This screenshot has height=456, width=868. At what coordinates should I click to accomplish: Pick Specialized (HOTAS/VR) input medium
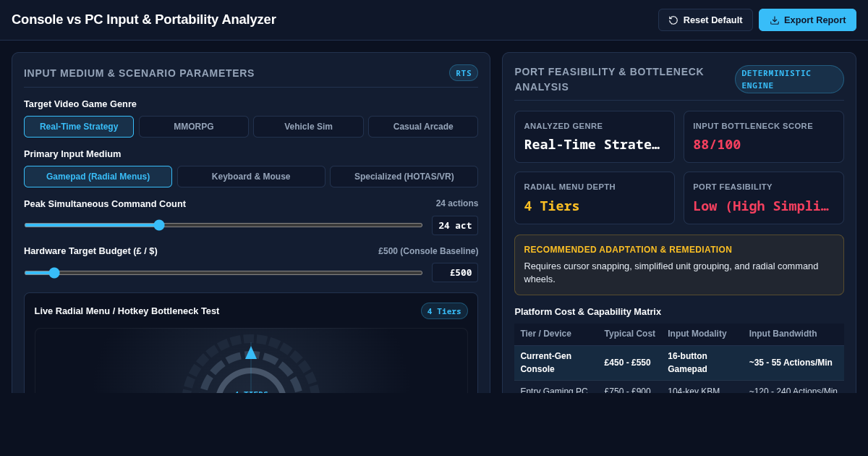pos(404,177)
